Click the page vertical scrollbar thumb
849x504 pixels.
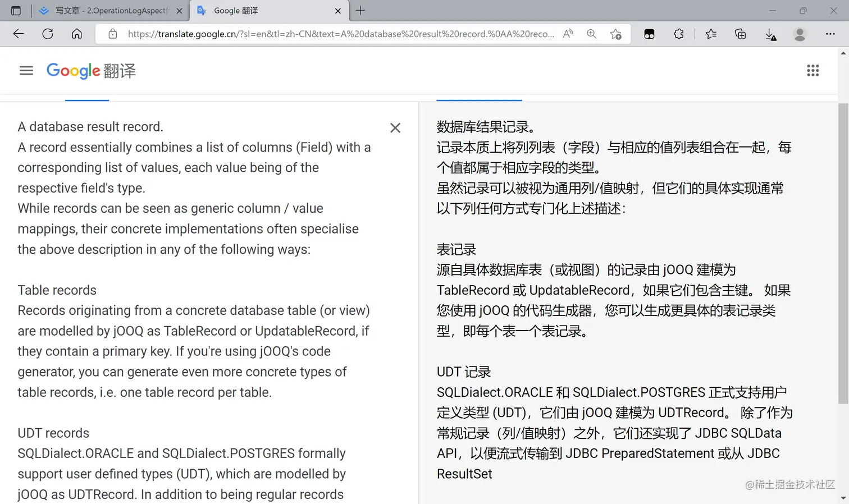pyautogui.click(x=843, y=253)
